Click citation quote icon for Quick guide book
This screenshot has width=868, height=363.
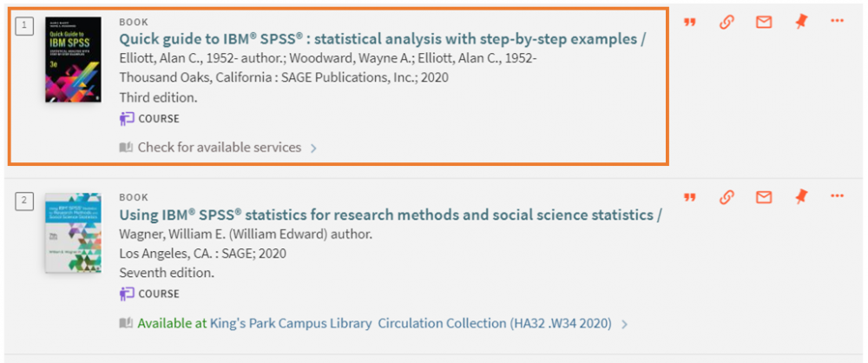click(689, 23)
